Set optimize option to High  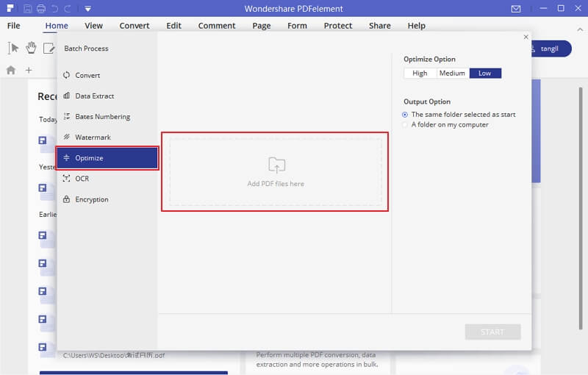[420, 73]
